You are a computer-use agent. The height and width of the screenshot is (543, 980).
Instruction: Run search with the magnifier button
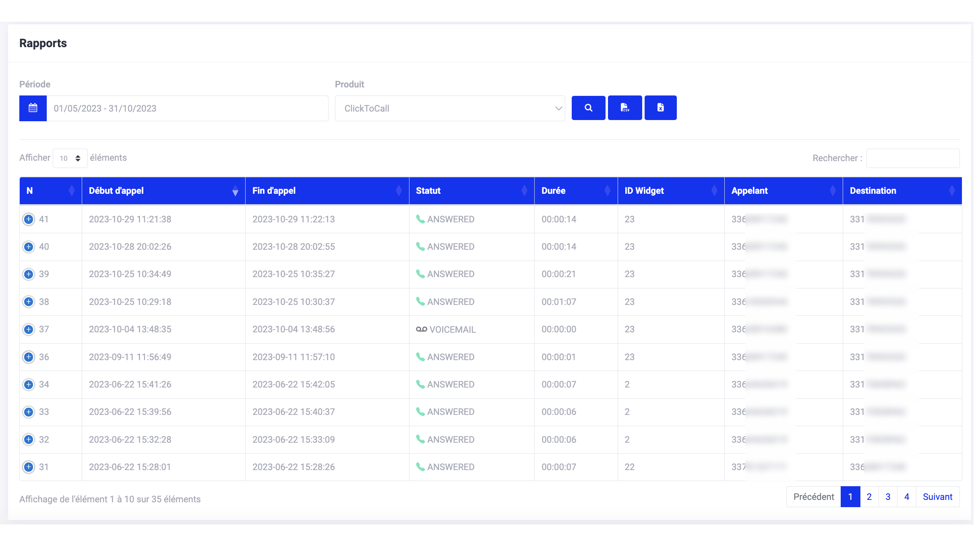[x=588, y=108]
